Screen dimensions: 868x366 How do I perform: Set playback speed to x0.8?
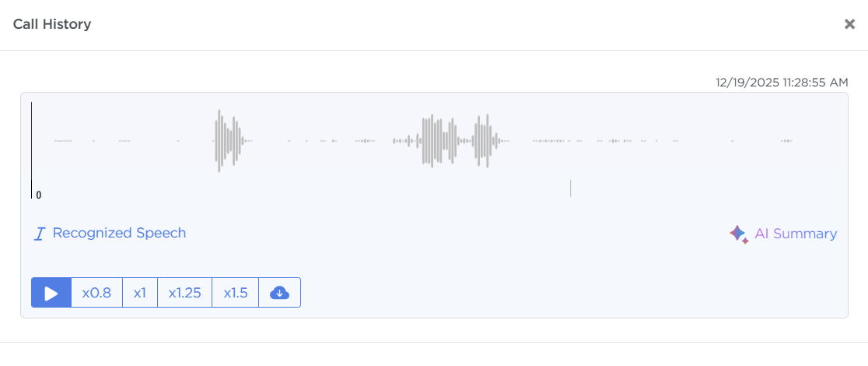(96, 293)
